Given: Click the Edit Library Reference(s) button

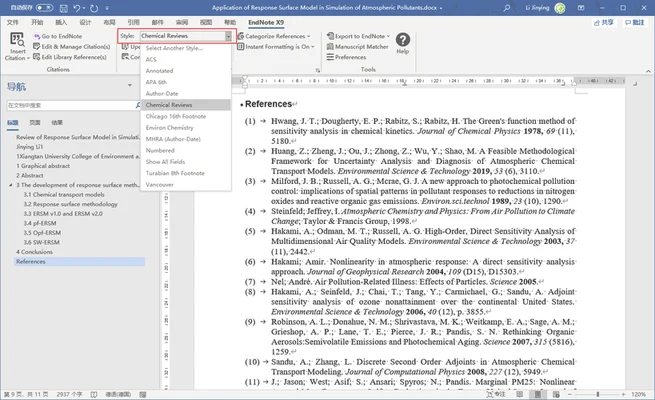Looking at the screenshot, I should tap(70, 57).
